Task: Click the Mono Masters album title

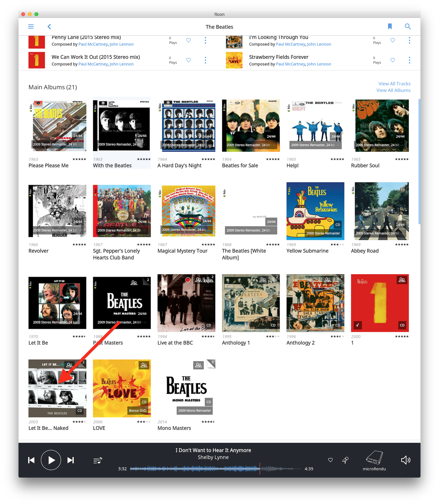Action: pyautogui.click(x=174, y=428)
